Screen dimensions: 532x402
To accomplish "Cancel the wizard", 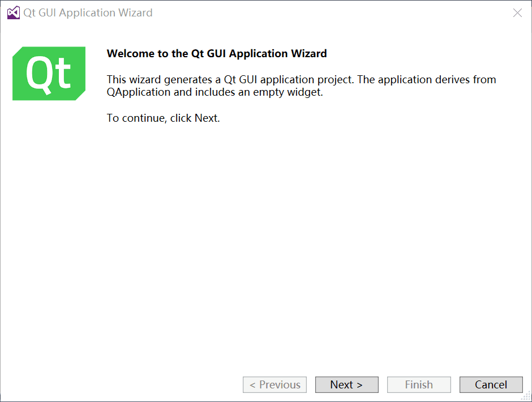I will (x=491, y=385).
